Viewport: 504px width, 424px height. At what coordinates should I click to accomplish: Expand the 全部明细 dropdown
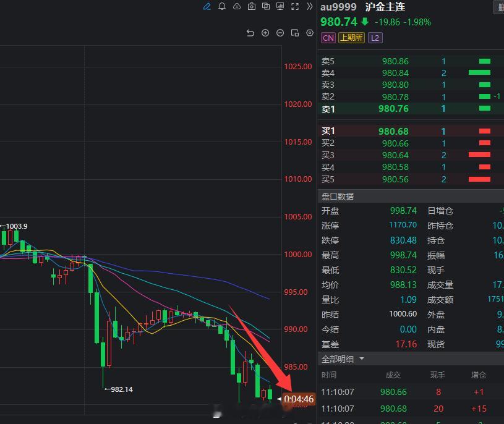tap(362, 358)
